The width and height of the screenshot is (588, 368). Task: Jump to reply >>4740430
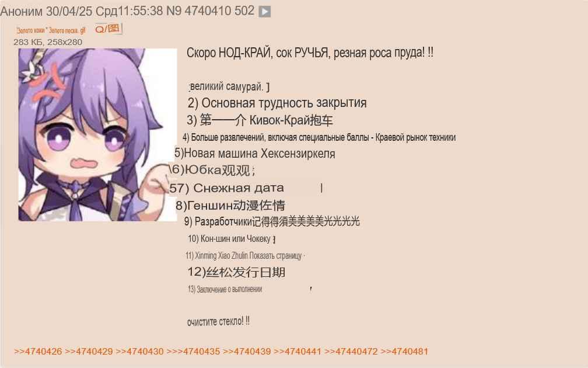coord(139,352)
